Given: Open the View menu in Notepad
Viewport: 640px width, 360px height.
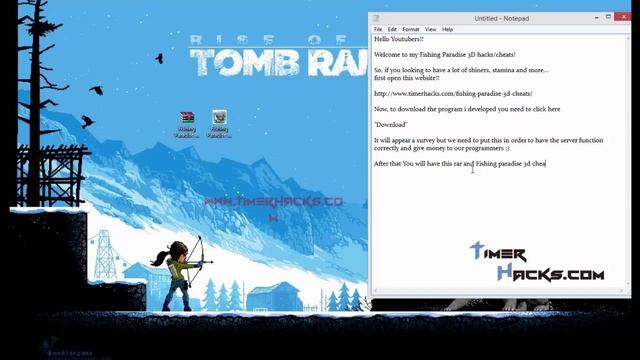Looking at the screenshot, I should pyautogui.click(x=430, y=29).
